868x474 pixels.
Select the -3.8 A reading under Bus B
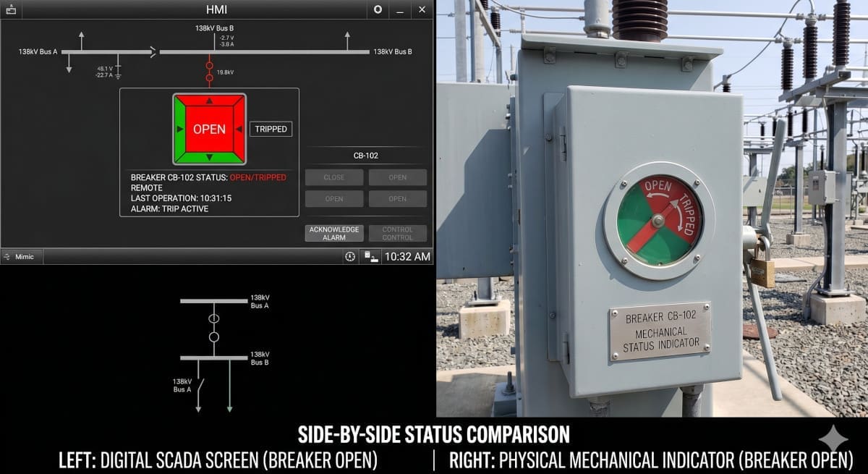(x=226, y=44)
